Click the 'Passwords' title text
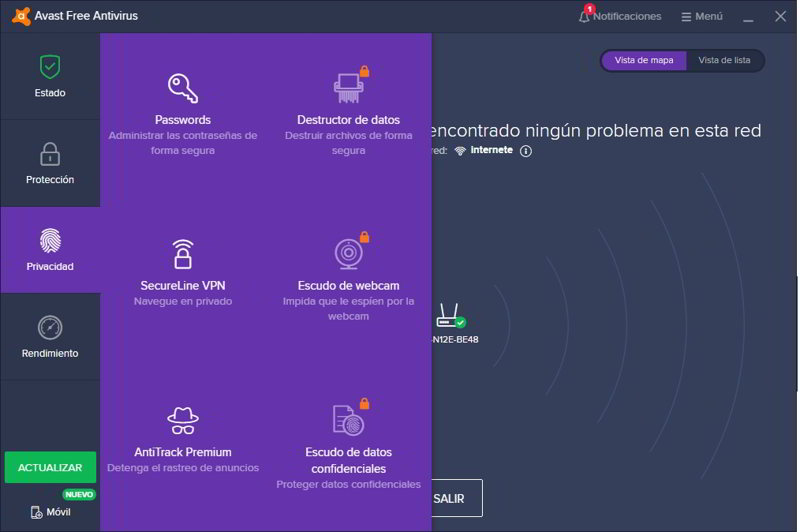 pyautogui.click(x=183, y=120)
